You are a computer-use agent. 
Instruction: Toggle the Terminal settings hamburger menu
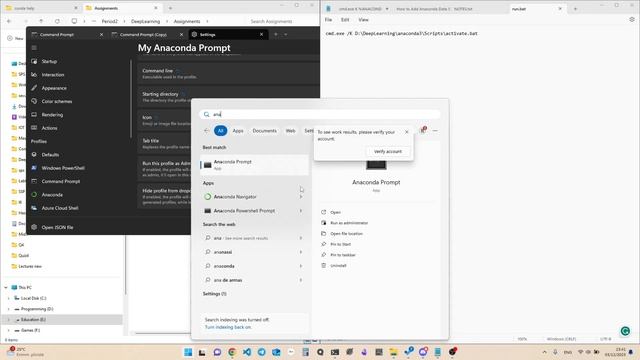pyautogui.click(x=34, y=48)
